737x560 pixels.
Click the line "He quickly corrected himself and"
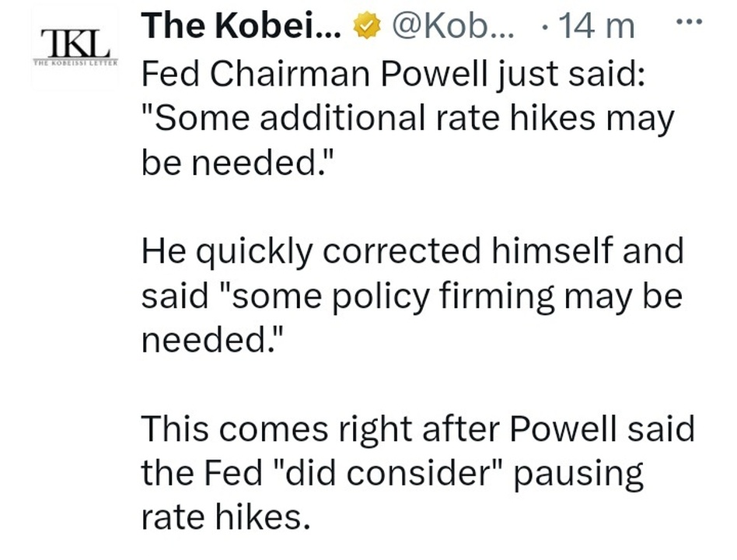coord(412,252)
